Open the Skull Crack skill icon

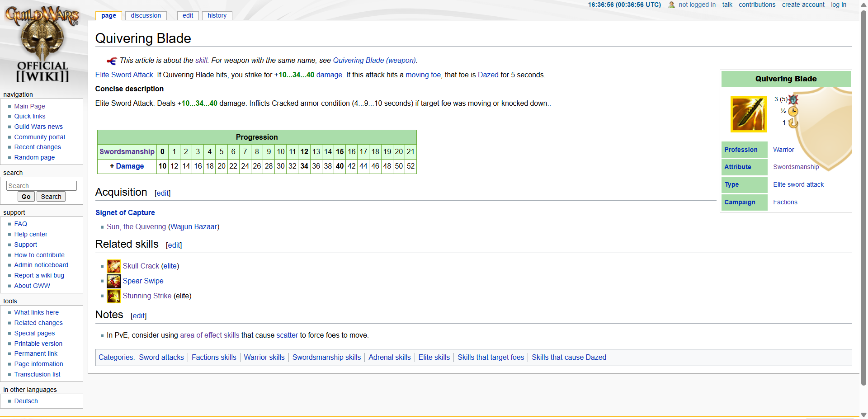pyautogui.click(x=113, y=266)
